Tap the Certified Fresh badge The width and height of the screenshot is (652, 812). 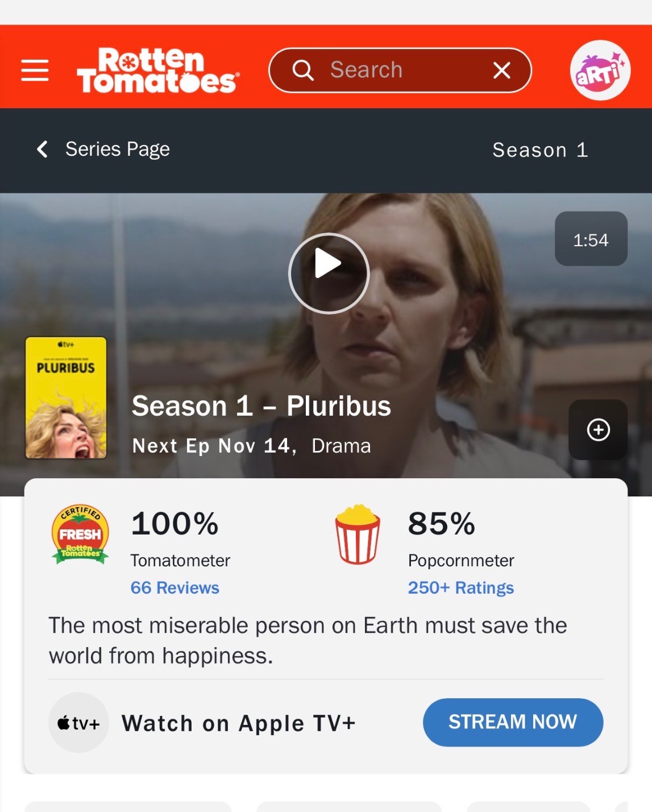point(80,535)
